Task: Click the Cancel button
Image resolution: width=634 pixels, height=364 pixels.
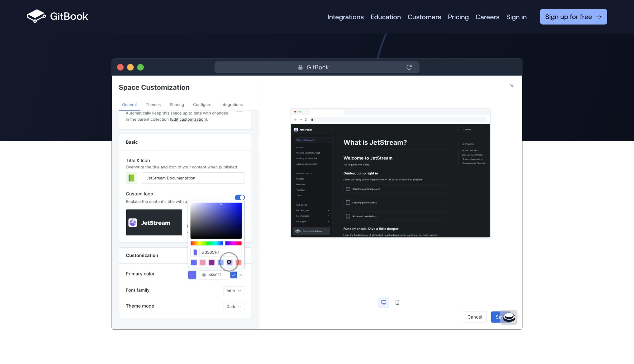Action: coord(475,317)
